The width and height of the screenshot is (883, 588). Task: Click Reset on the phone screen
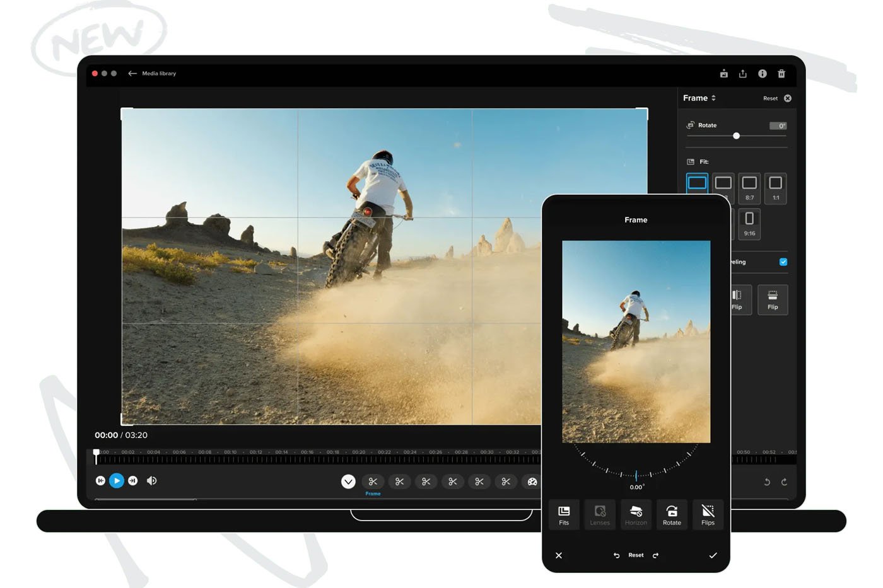click(x=636, y=555)
